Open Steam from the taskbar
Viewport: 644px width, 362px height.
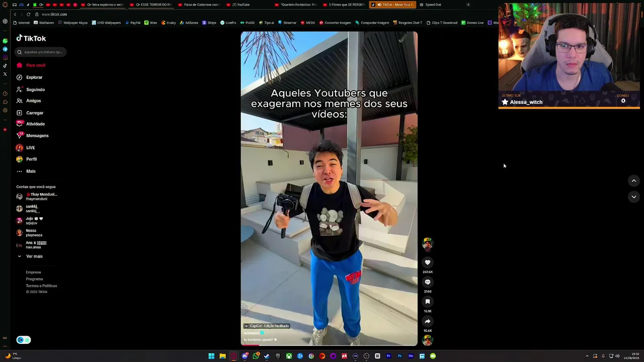point(267,356)
